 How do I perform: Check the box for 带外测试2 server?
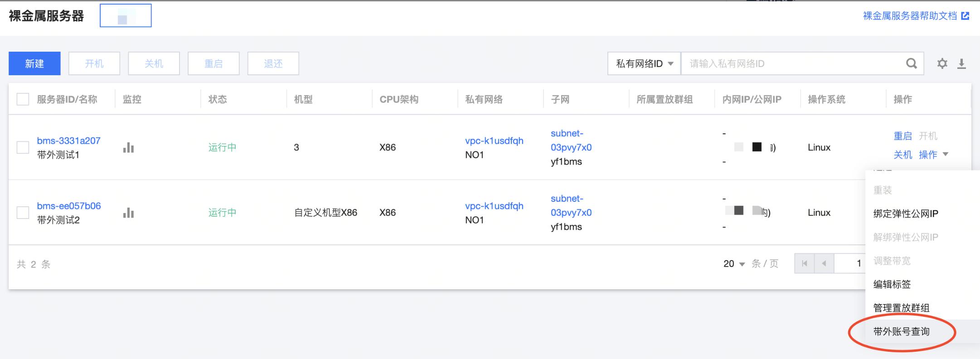coord(23,213)
